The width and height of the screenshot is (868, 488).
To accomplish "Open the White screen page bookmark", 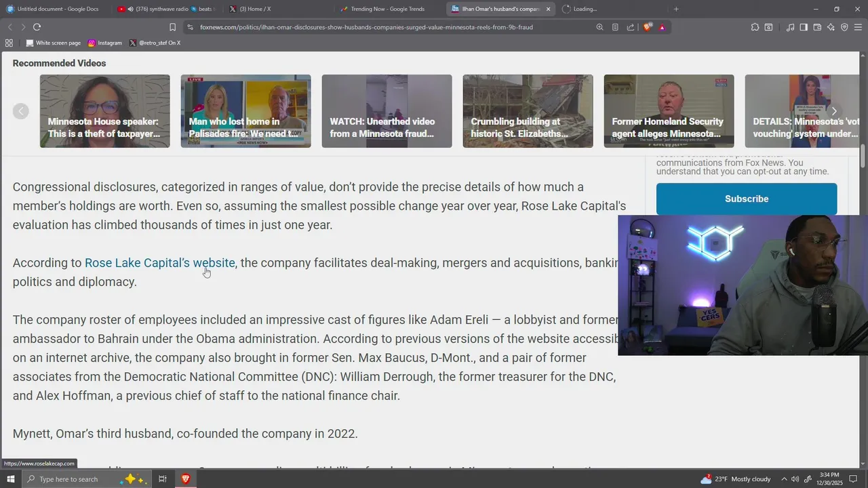I will click(54, 43).
